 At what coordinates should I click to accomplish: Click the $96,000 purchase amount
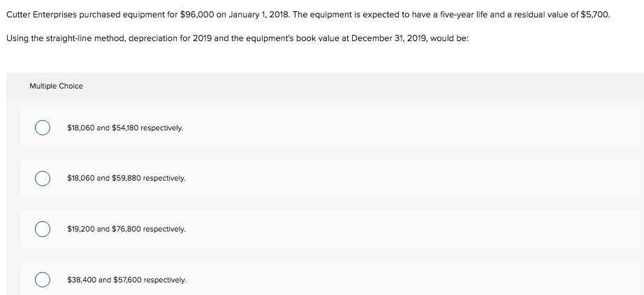(197, 15)
